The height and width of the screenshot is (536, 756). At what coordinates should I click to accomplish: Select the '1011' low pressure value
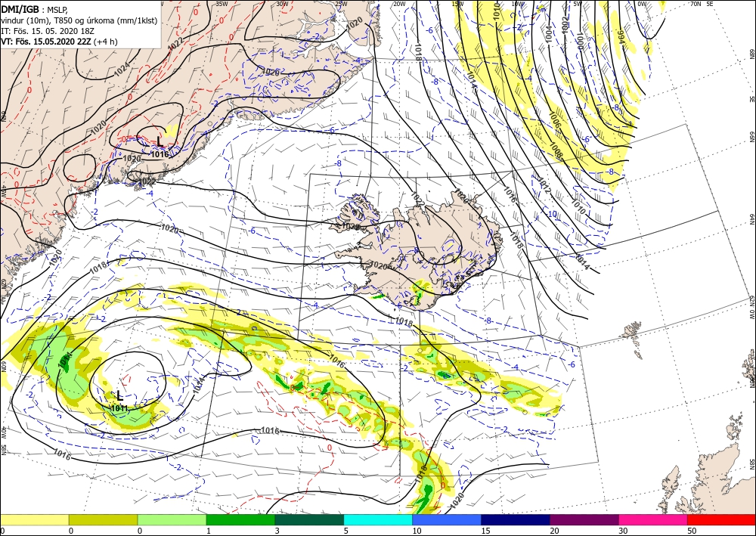point(119,408)
